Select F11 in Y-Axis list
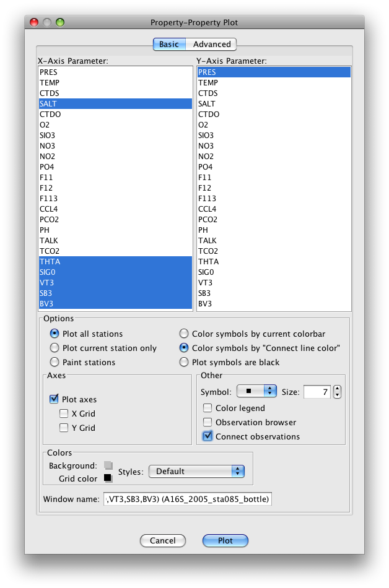389x588 pixels. point(274,177)
